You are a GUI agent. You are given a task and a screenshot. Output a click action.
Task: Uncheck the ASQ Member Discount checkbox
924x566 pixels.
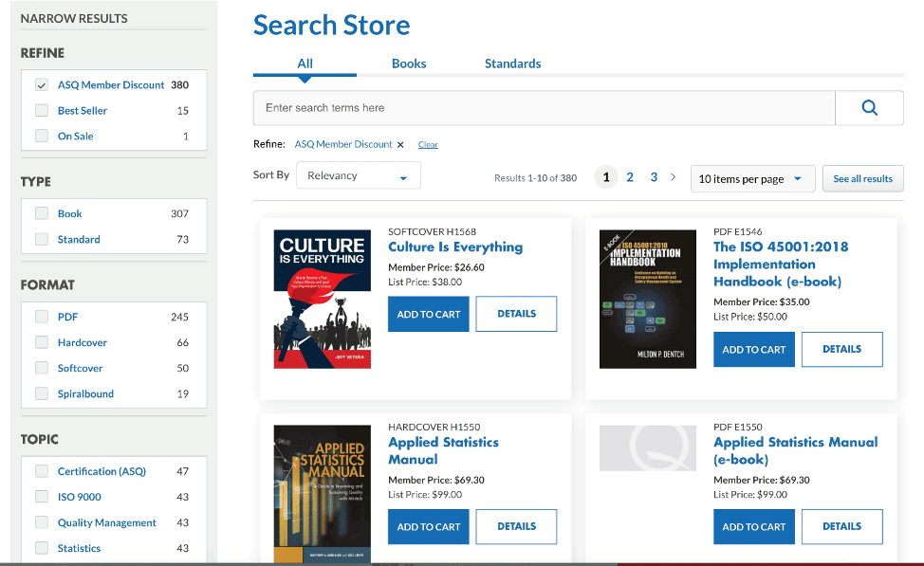coord(41,84)
